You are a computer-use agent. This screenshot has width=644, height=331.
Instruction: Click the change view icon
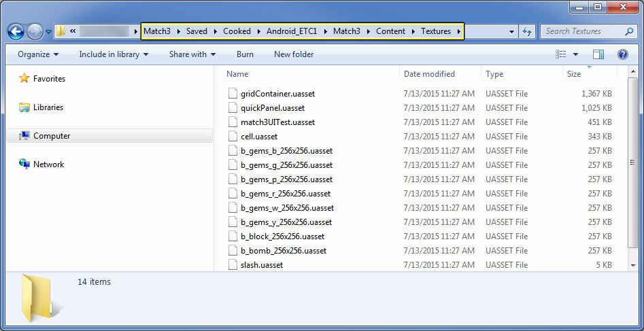tap(560, 54)
